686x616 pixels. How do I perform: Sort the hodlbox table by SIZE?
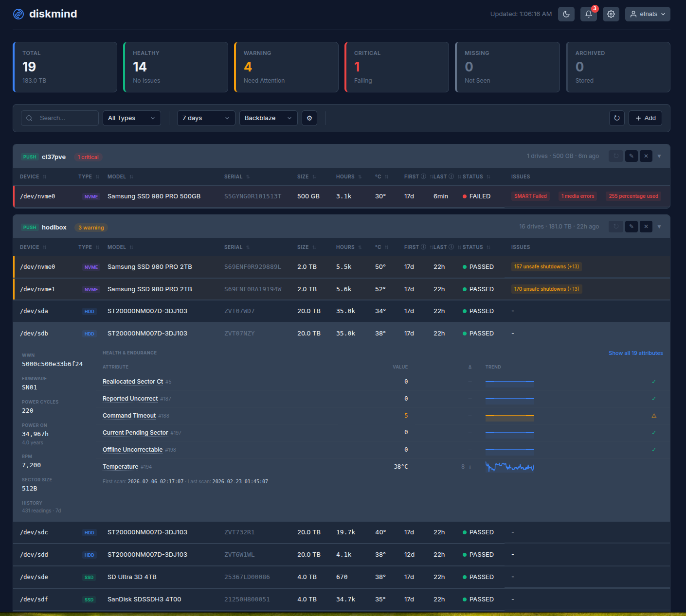click(x=303, y=247)
